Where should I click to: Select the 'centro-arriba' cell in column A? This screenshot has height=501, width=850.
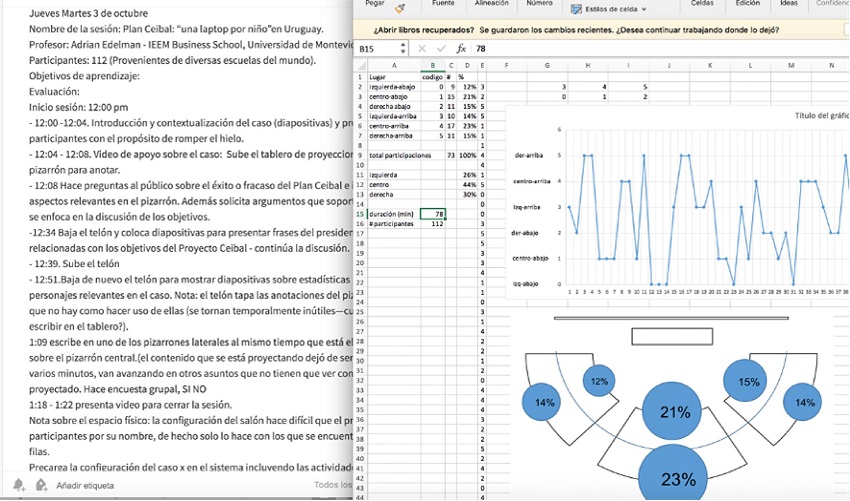394,126
